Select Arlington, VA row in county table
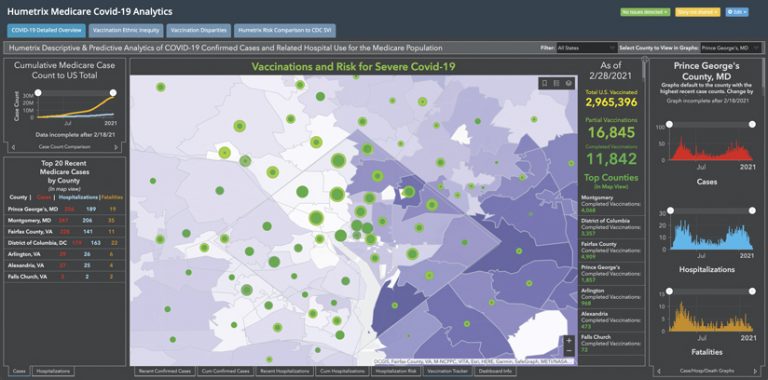This screenshot has width=768, height=380. pyautogui.click(x=65, y=254)
